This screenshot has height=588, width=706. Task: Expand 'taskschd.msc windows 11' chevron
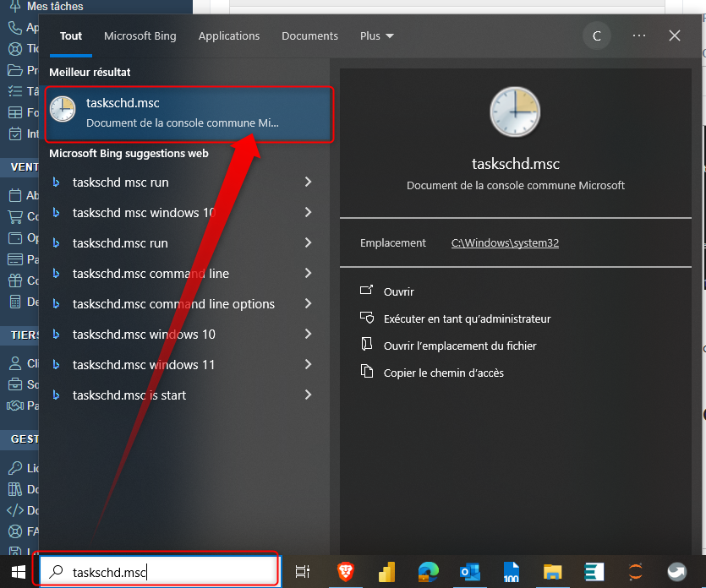[x=308, y=364]
